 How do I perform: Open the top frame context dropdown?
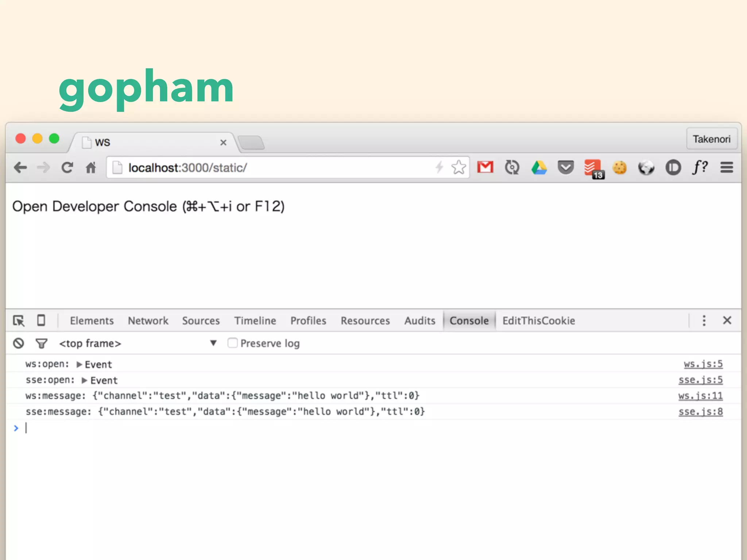click(138, 343)
